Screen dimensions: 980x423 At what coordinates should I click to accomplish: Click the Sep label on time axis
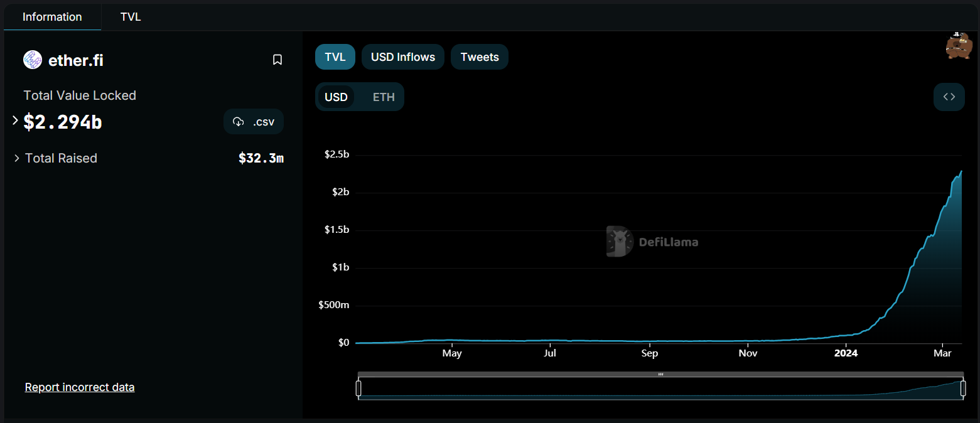pos(649,353)
